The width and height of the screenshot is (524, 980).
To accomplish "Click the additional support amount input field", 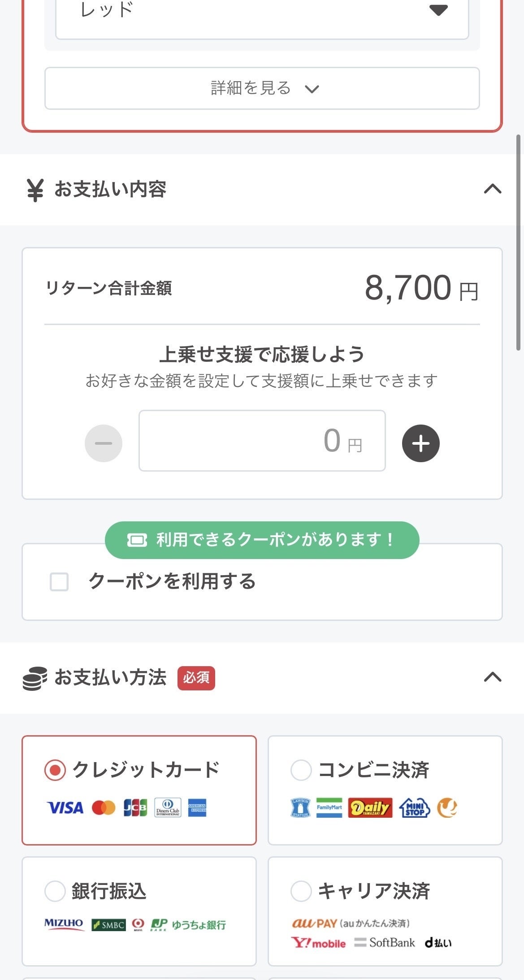I will [x=262, y=441].
